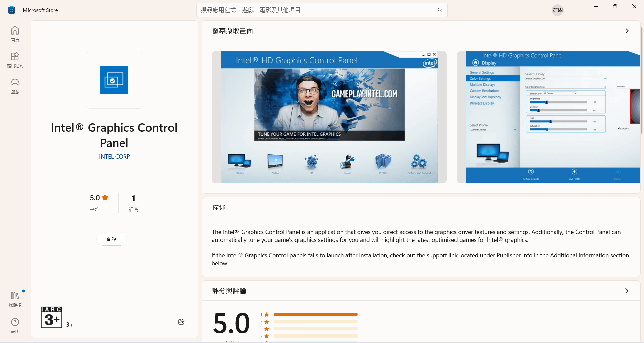Click the 1 ratings count

133,203
